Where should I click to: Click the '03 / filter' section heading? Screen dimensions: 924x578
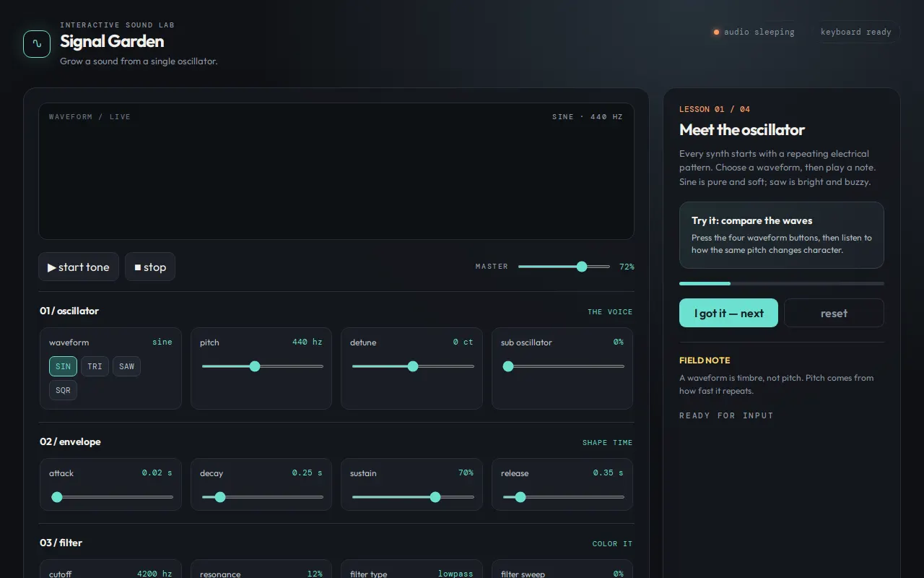click(x=61, y=543)
